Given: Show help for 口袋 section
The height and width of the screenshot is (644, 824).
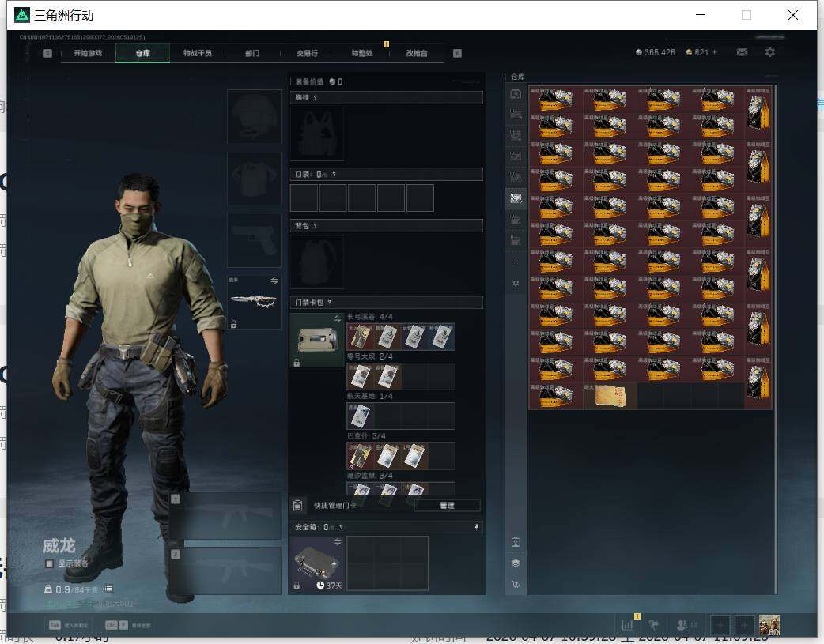Looking at the screenshot, I should point(334,175).
